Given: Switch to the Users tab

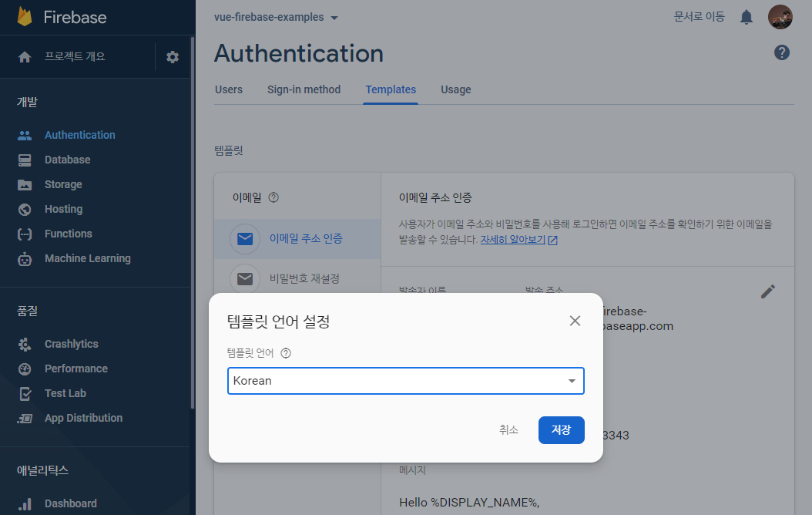Looking at the screenshot, I should (228, 89).
